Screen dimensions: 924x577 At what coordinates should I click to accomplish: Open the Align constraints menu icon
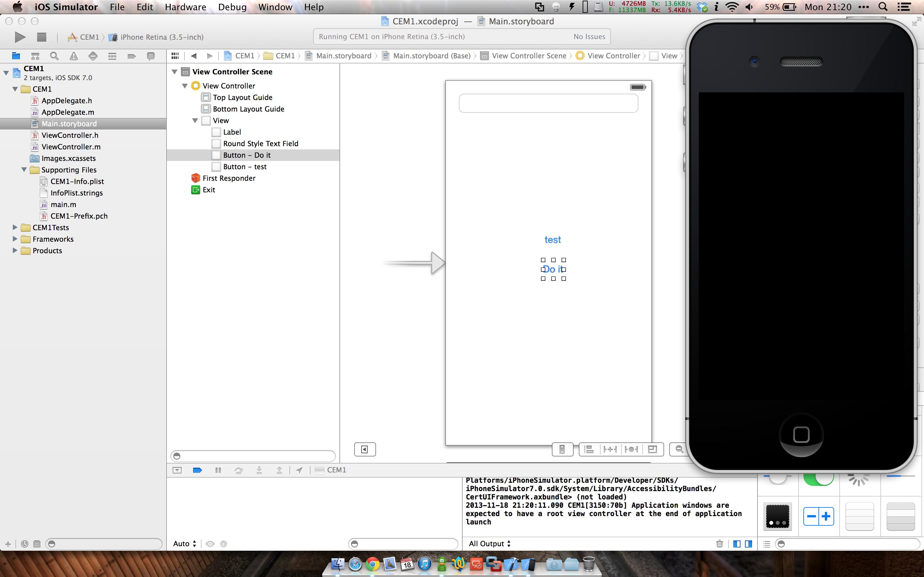tap(589, 449)
